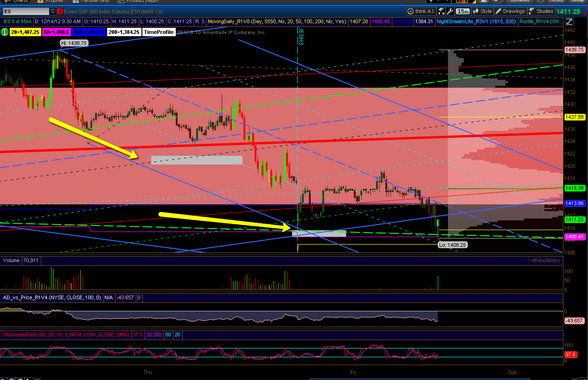Click the thousands label in Volume panel
The image size is (588, 380).
coord(546,261)
